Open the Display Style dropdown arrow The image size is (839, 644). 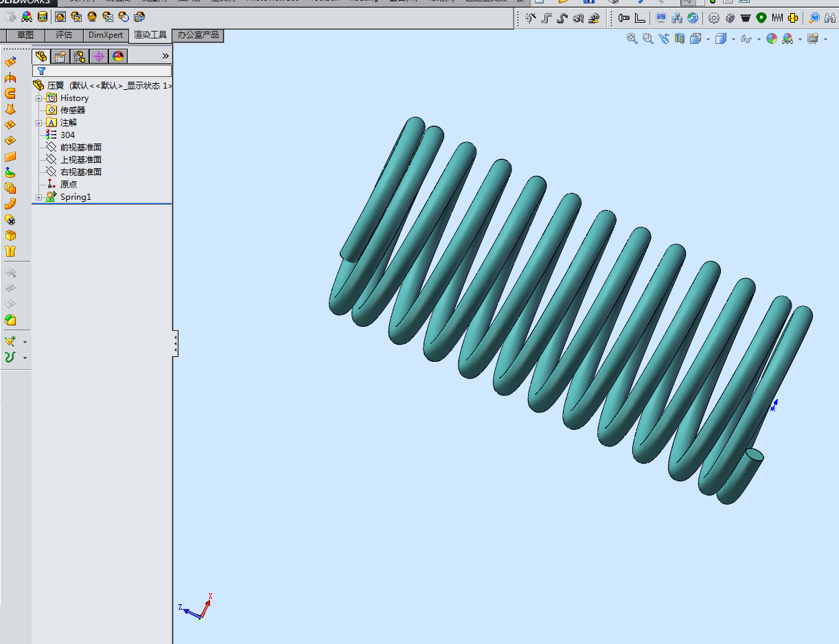click(x=733, y=40)
